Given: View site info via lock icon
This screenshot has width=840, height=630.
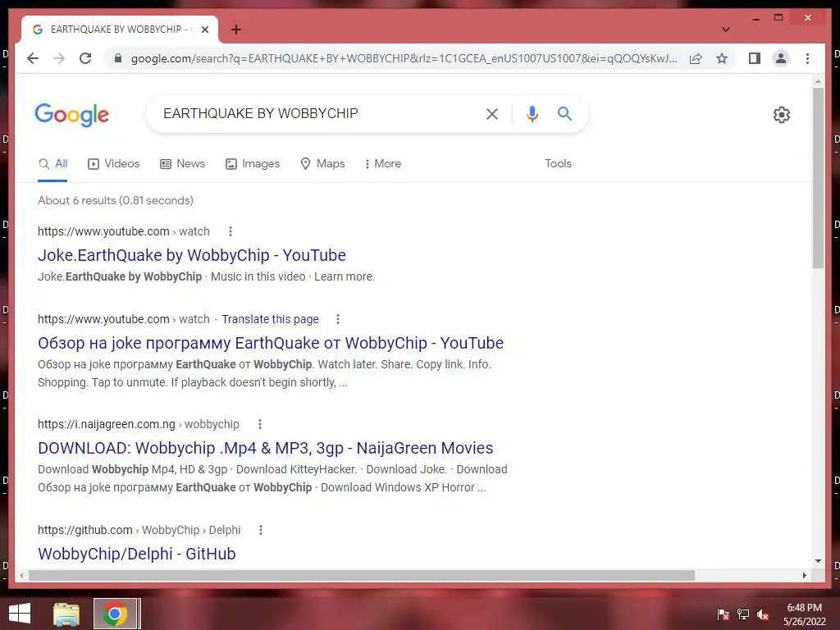Looking at the screenshot, I should (x=118, y=58).
